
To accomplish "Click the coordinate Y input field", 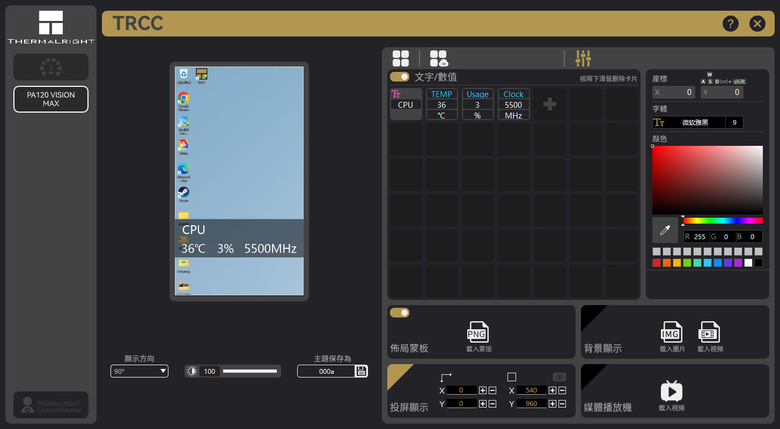I will point(722,92).
